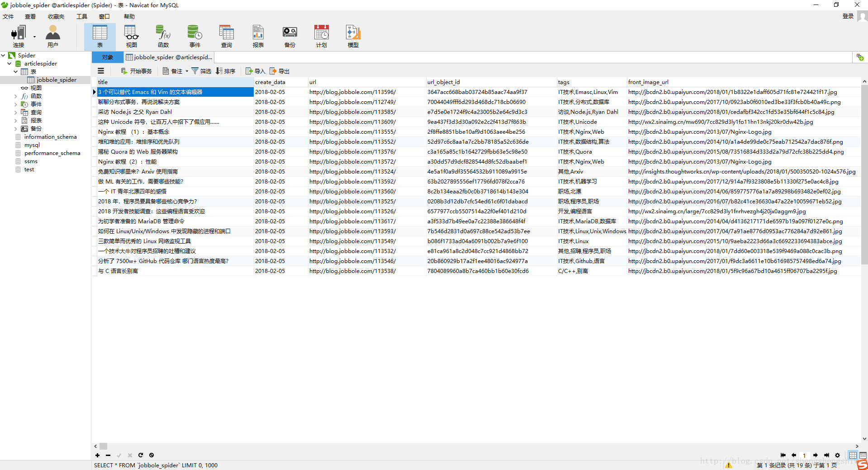This screenshot has width=868, height=470.
Task: Open the 备份 backup toolbar icon
Action: click(x=290, y=36)
